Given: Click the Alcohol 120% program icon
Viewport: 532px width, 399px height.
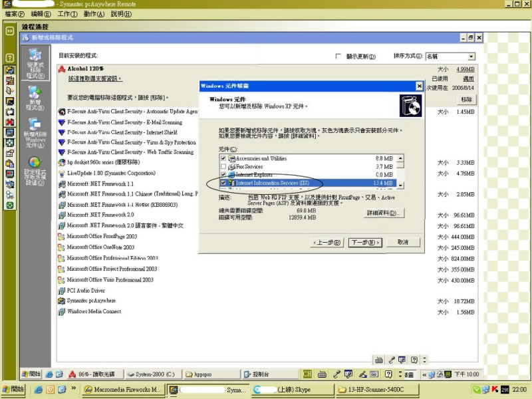Looking at the screenshot, I should pyautogui.click(x=62, y=69).
